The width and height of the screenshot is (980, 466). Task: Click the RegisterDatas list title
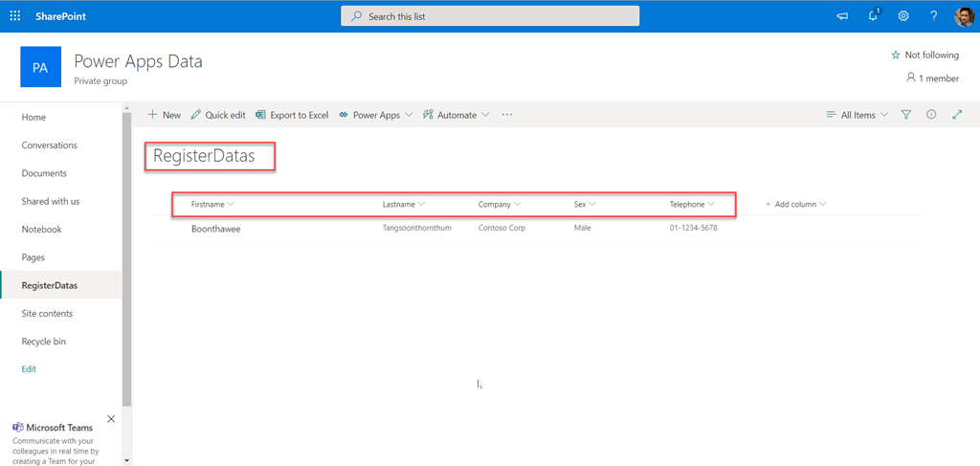click(205, 156)
